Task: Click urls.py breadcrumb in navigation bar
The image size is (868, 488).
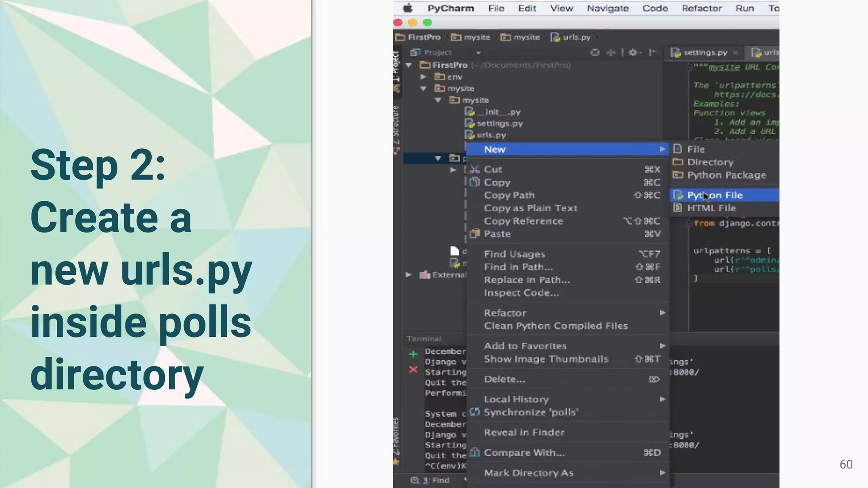Action: [x=570, y=37]
